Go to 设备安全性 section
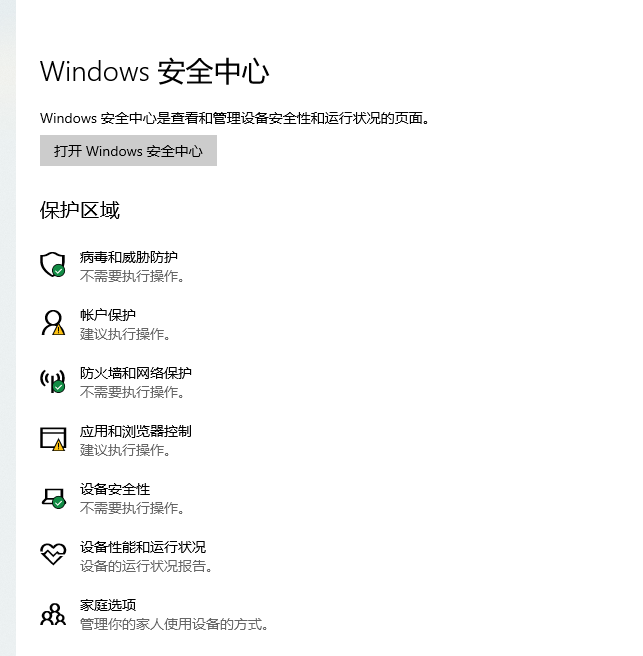643x656 pixels. click(115, 489)
